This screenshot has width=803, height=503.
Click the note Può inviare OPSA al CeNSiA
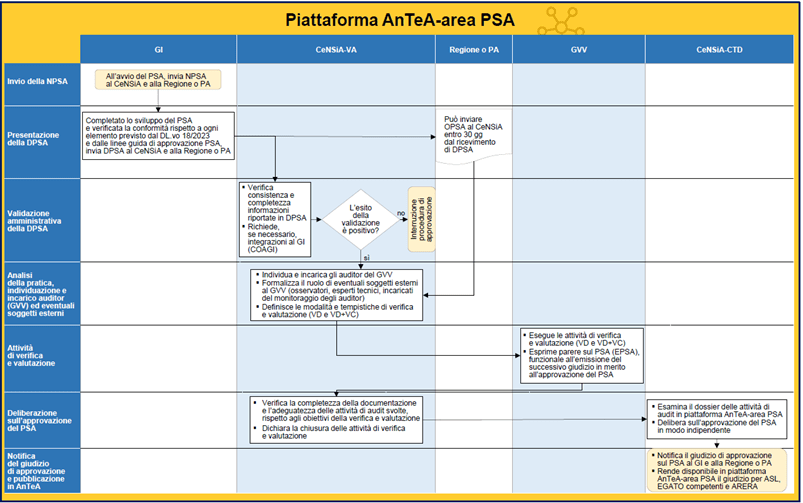[x=474, y=137]
